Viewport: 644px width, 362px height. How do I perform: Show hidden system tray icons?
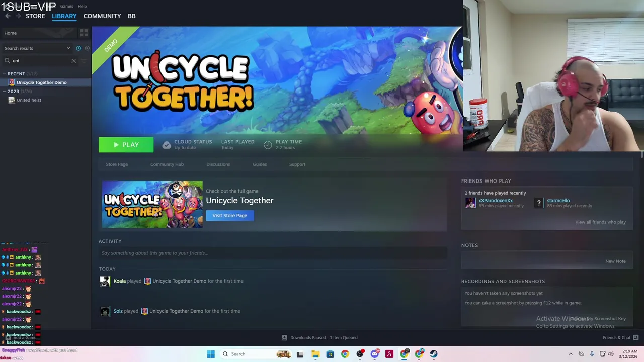(x=570, y=354)
